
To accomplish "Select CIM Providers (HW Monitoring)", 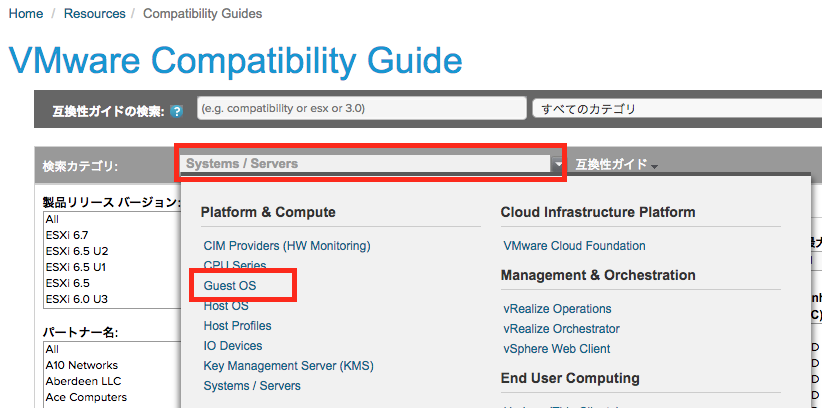I will (287, 245).
